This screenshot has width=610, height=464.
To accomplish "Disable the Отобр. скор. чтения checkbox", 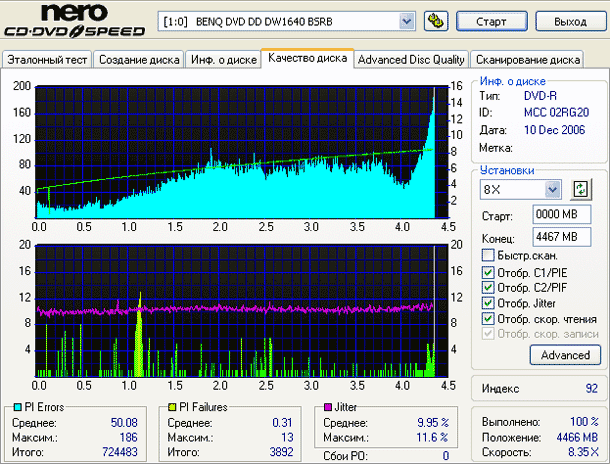I will pyautogui.click(x=487, y=319).
